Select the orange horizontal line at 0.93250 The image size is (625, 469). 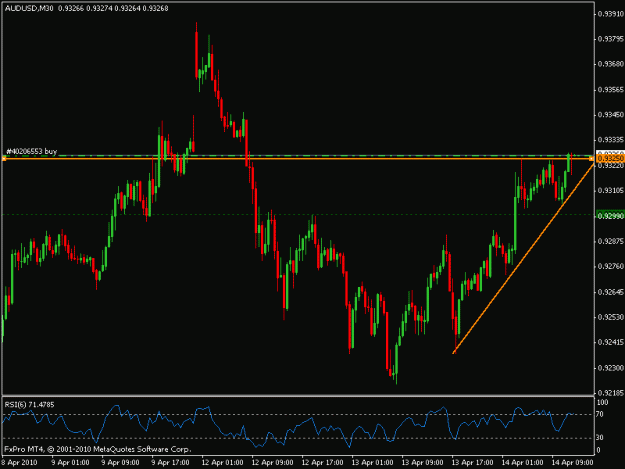(x=298, y=159)
